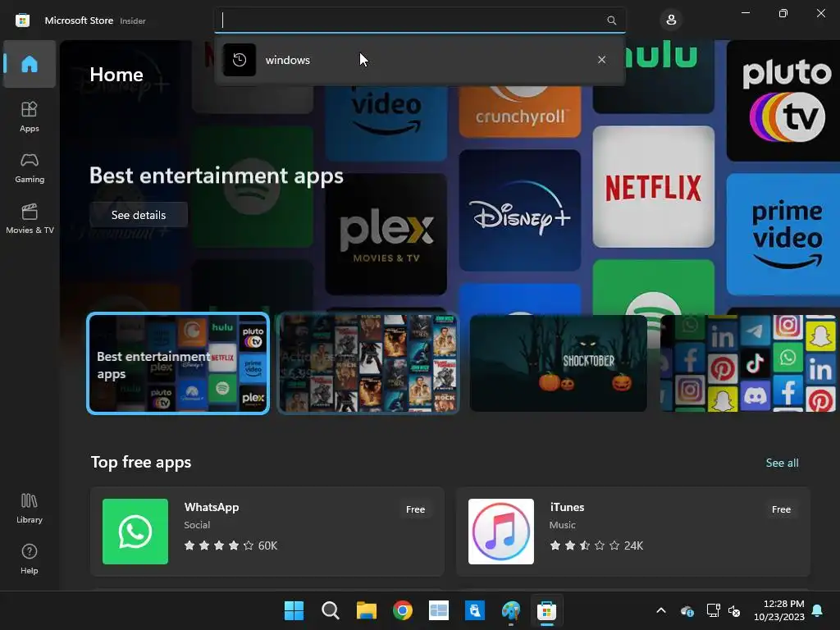
Task: Select Best entertainment apps carousel thumbnail
Action: point(178,363)
